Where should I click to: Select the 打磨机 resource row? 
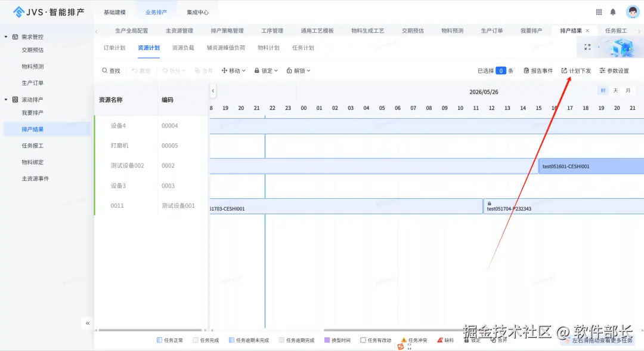coord(151,146)
